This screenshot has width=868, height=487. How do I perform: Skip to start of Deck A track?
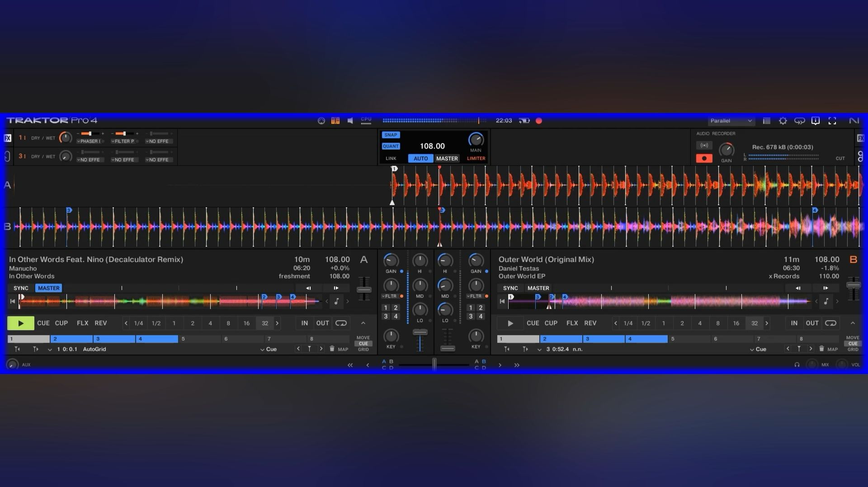click(13, 301)
